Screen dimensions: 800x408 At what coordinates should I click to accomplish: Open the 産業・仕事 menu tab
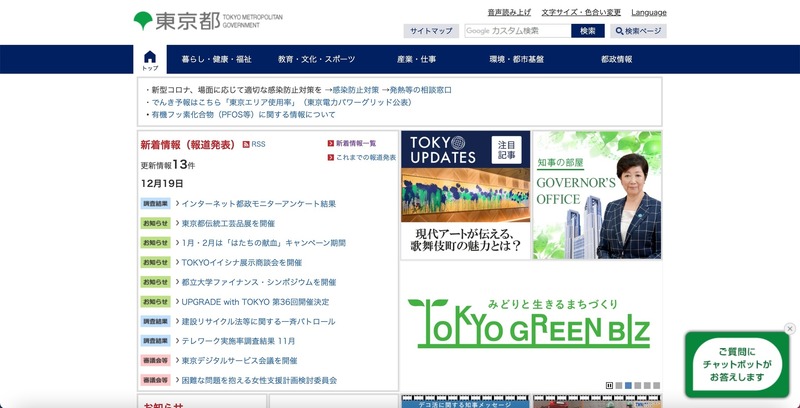[x=416, y=60]
